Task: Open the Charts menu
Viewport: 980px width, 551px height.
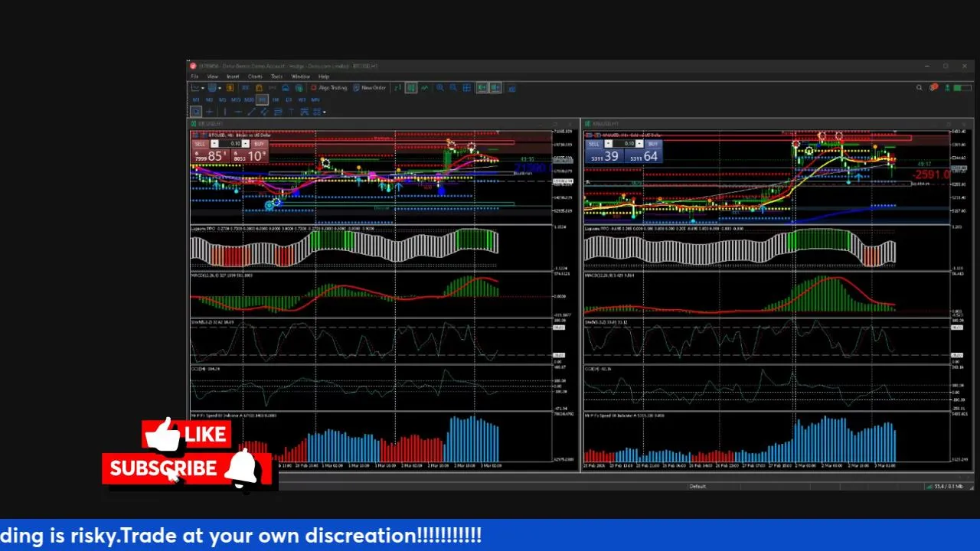Action: tap(255, 77)
